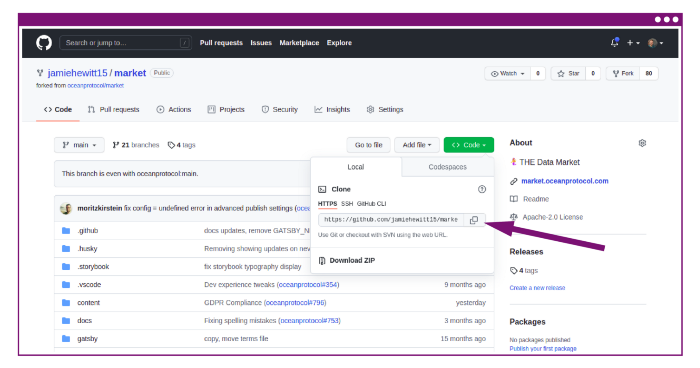Open the Security tab
This screenshot has height=368, width=700.
[279, 109]
